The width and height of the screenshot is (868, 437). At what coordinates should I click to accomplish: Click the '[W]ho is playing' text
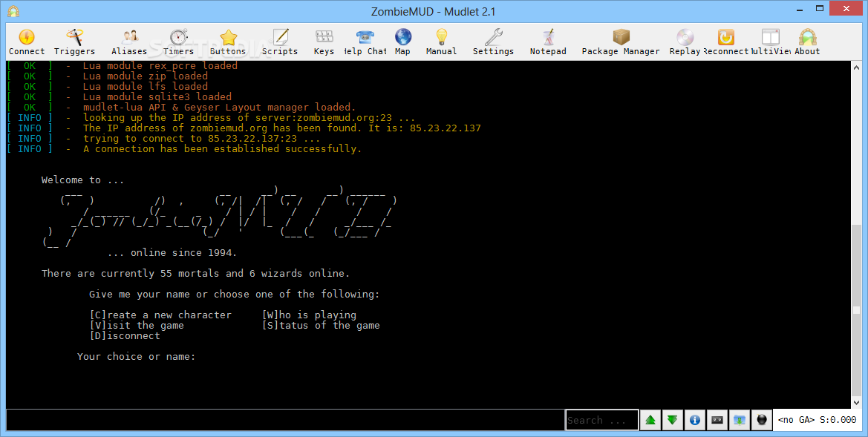coord(310,315)
